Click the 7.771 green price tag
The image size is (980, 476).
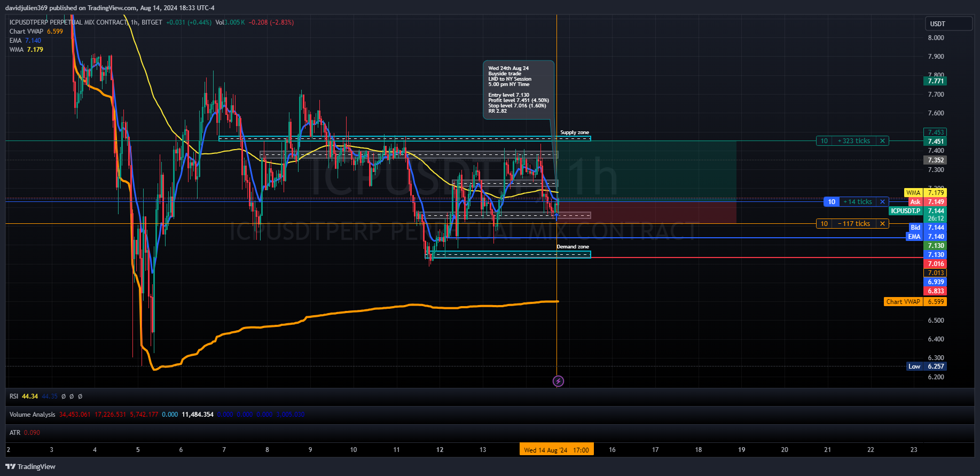[935, 81]
